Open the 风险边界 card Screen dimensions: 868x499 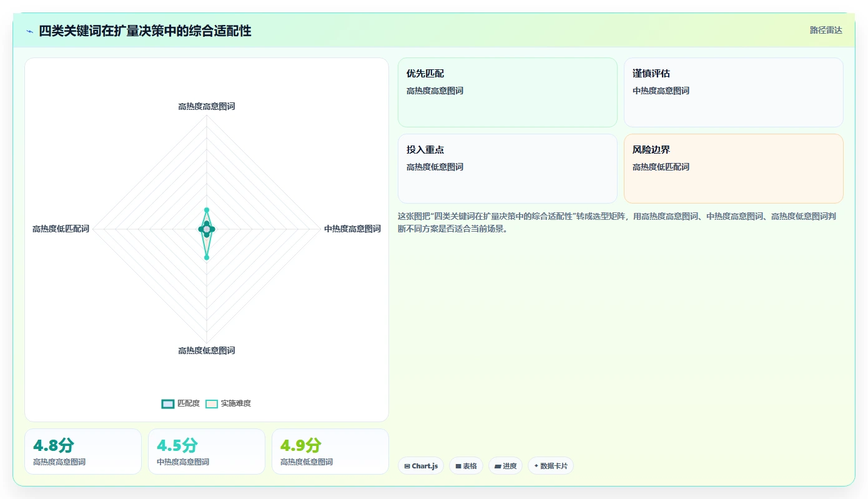tap(734, 169)
